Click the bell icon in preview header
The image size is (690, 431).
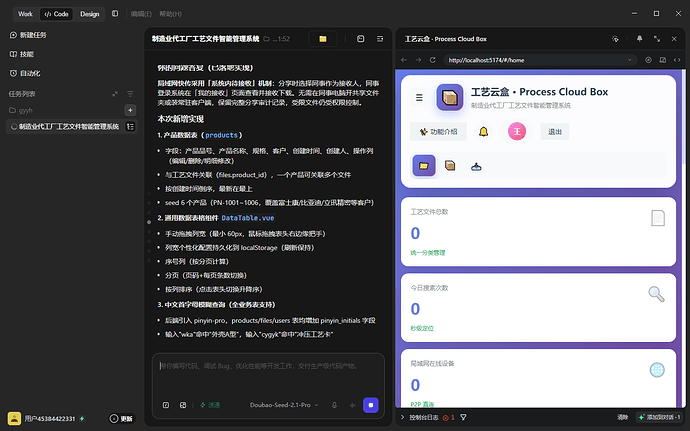[639, 39]
